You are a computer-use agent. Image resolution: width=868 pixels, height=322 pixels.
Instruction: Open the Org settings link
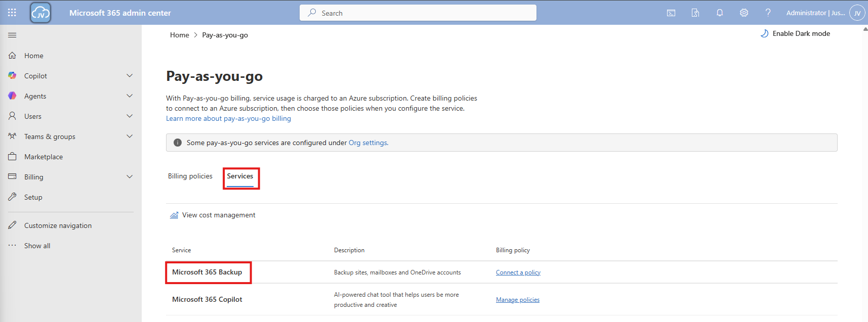(x=368, y=143)
